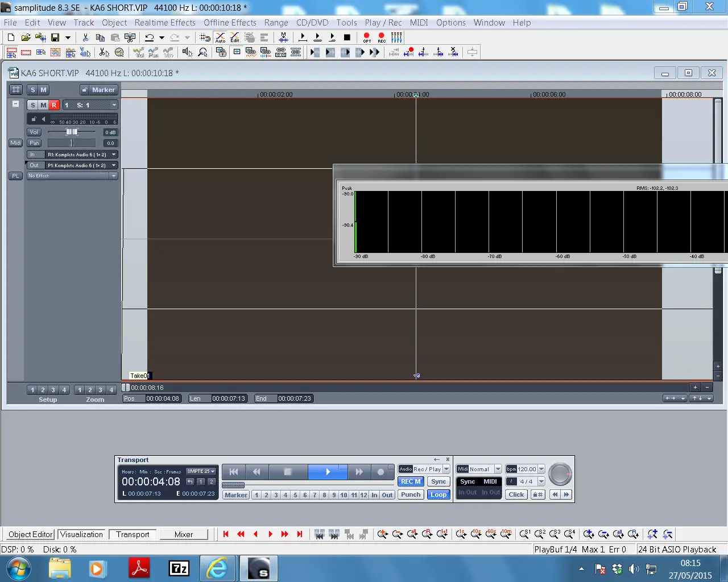Toggle track 1 Solo button

coord(33,105)
